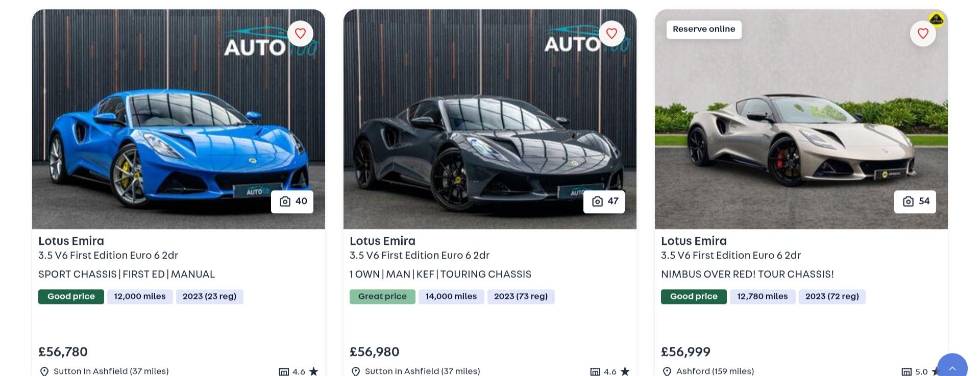Click the Reserve online badge
Screen dimensions: 980x376
pos(704,30)
